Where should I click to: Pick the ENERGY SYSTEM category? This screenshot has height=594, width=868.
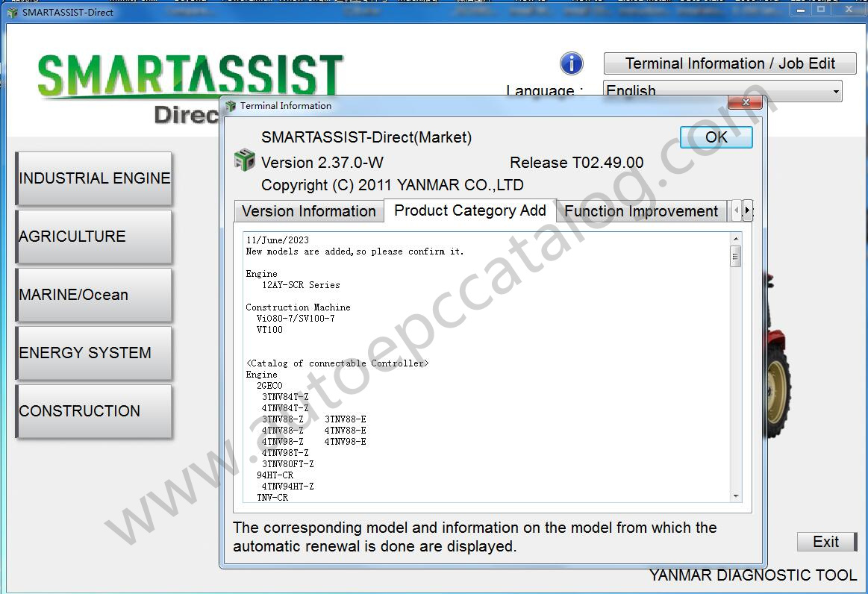[94, 353]
